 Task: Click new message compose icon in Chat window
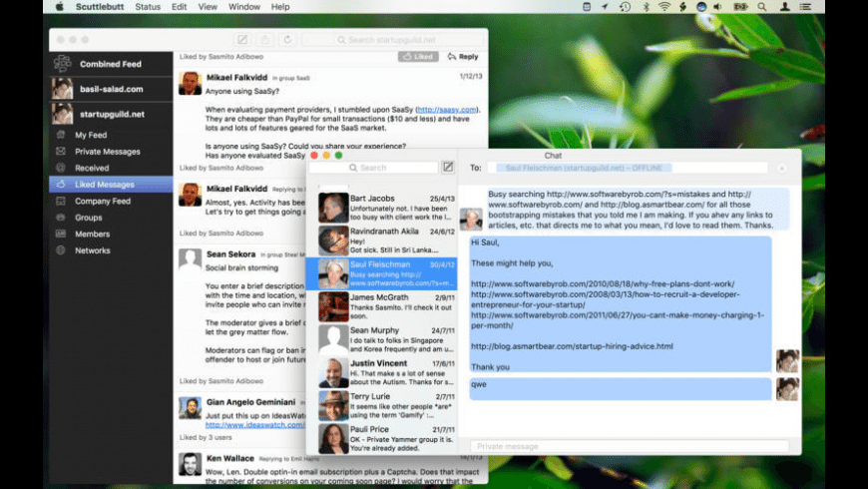[x=448, y=168]
